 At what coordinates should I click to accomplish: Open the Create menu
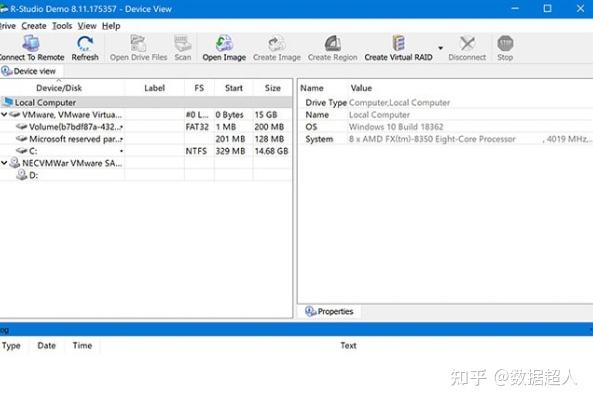[x=34, y=26]
